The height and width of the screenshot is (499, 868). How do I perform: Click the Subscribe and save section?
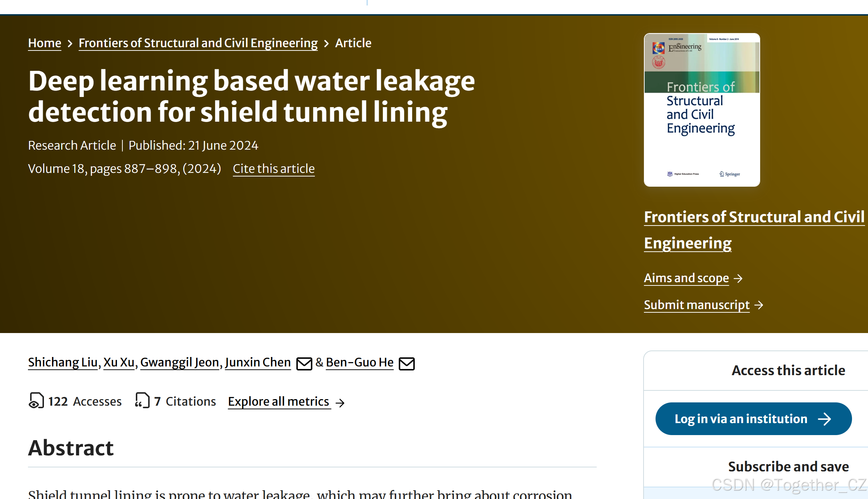point(787,467)
